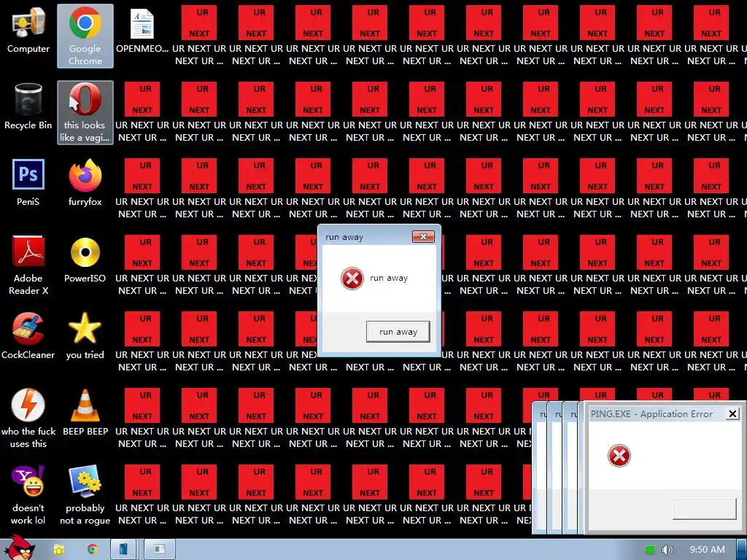Select the Google Chrome desktop shortcut
This screenshot has width=747, height=560.
(x=85, y=36)
